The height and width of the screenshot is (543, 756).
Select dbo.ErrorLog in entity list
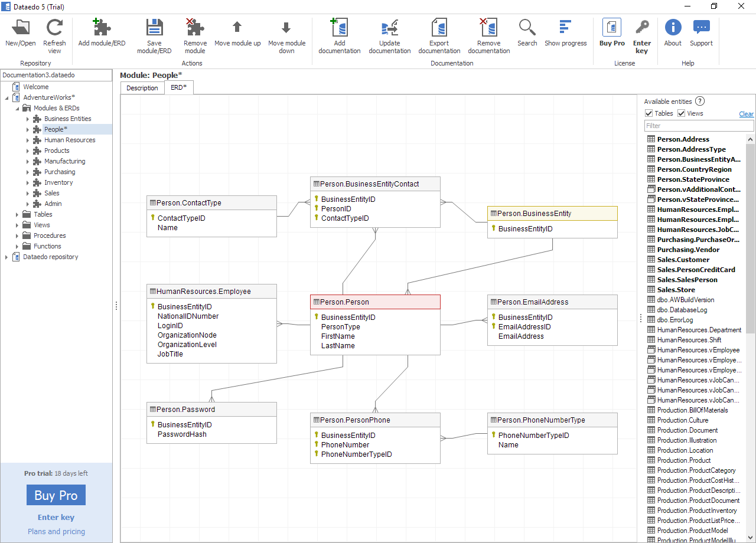tap(675, 320)
